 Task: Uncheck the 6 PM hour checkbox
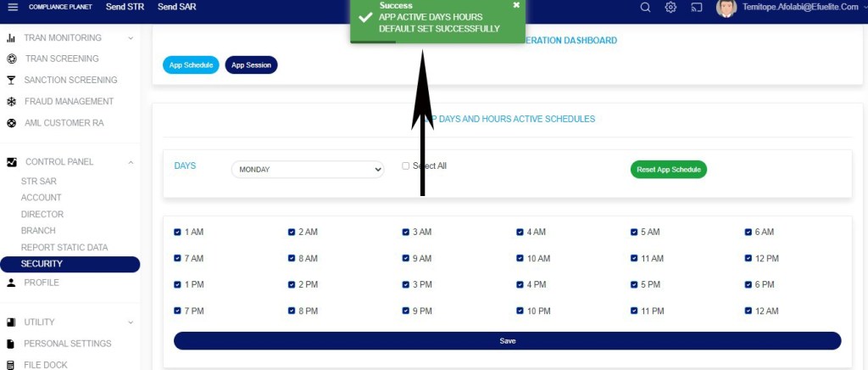tap(748, 284)
